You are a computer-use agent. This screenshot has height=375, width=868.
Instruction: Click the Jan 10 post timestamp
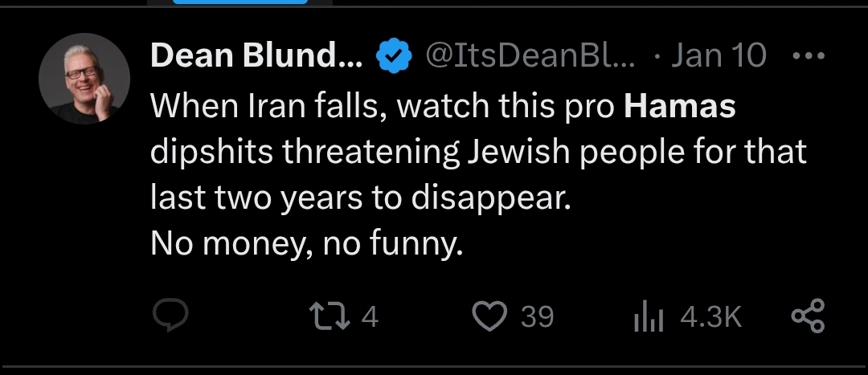[x=719, y=55]
